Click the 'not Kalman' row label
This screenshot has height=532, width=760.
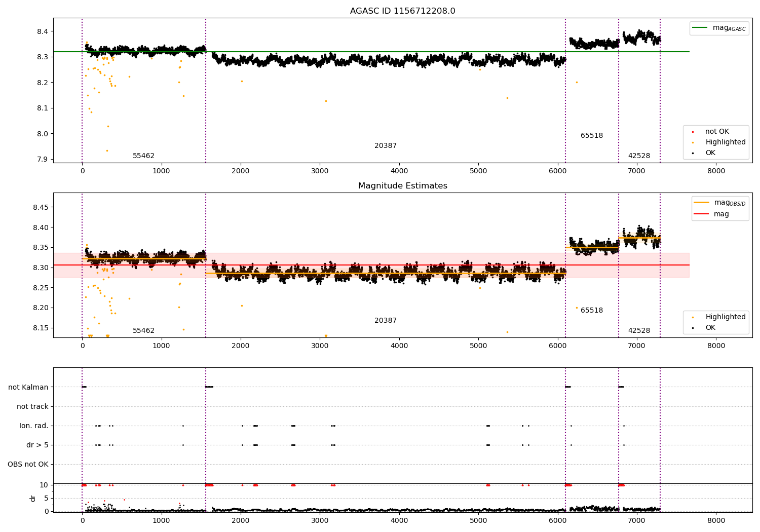click(28, 388)
